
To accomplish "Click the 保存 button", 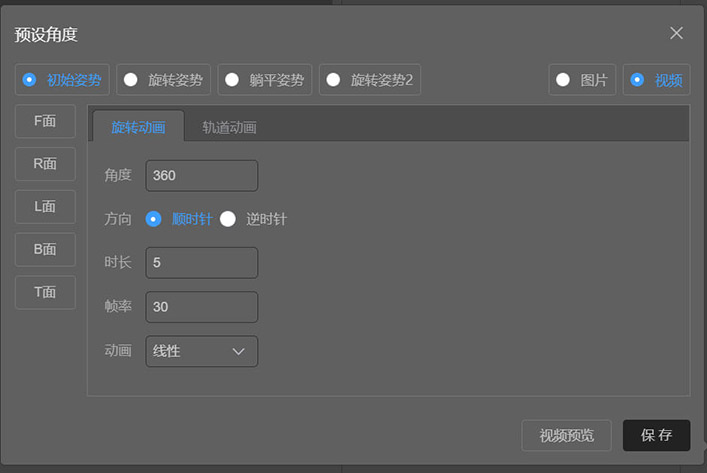I will point(656,435).
